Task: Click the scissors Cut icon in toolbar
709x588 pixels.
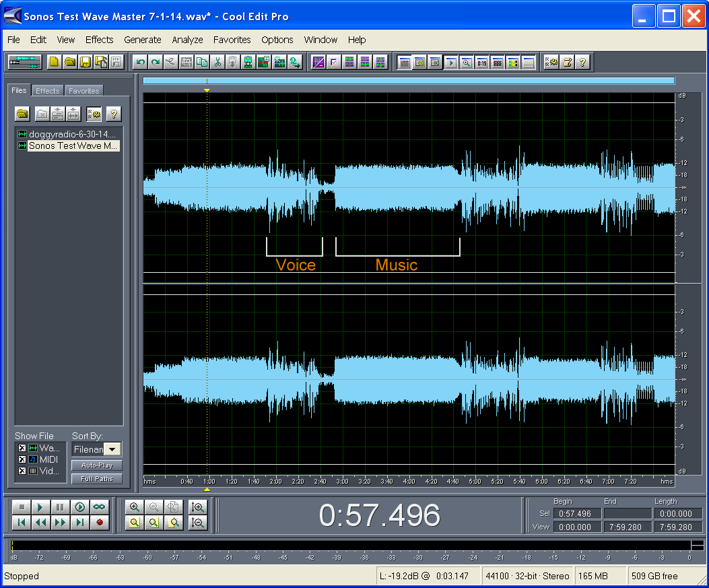Action: click(x=217, y=63)
